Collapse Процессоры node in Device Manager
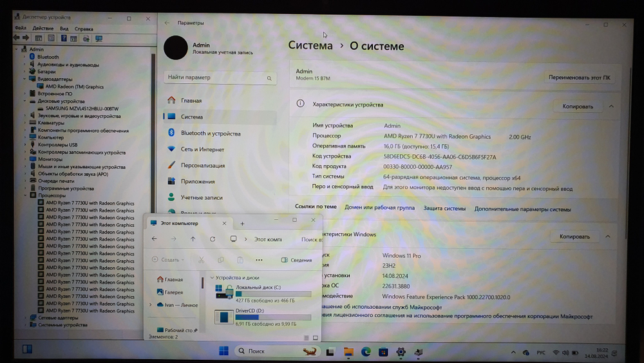The height and width of the screenshot is (363, 644). 26,195
